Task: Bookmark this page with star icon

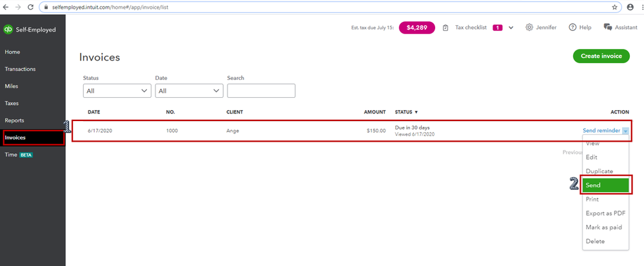Action: pyautogui.click(x=615, y=6)
